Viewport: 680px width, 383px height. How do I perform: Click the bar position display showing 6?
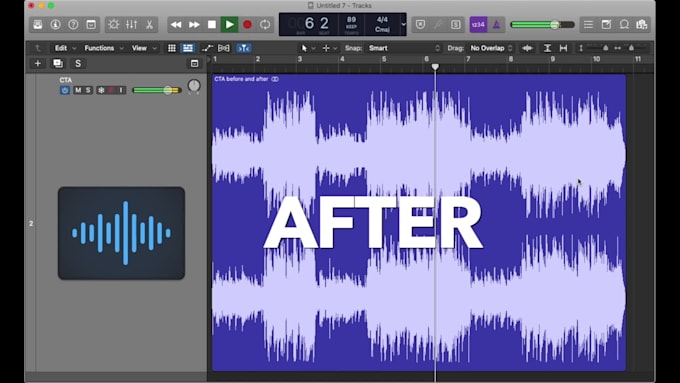click(x=309, y=23)
